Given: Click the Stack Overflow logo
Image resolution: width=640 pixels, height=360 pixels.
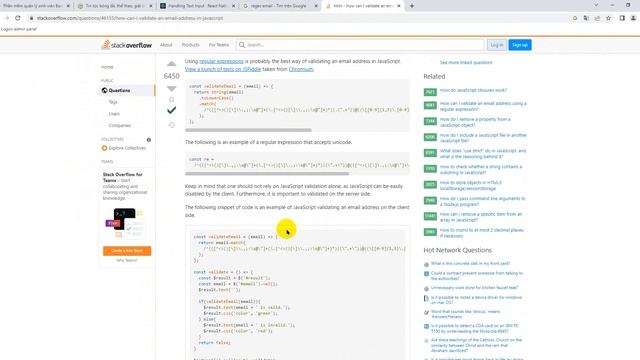Looking at the screenshot, I should pyautogui.click(x=127, y=45).
